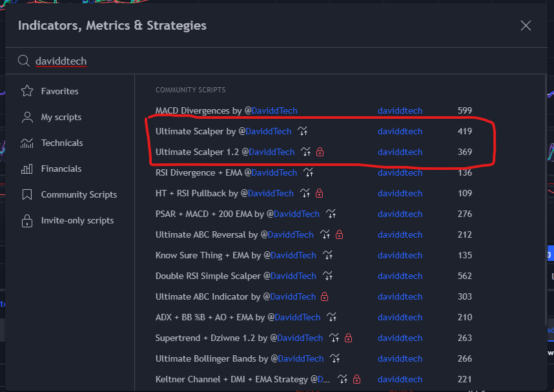This screenshot has height=392, width=554.
Task: Open daviddtech author link on Double RSI Simple Scalper row
Action: [400, 276]
